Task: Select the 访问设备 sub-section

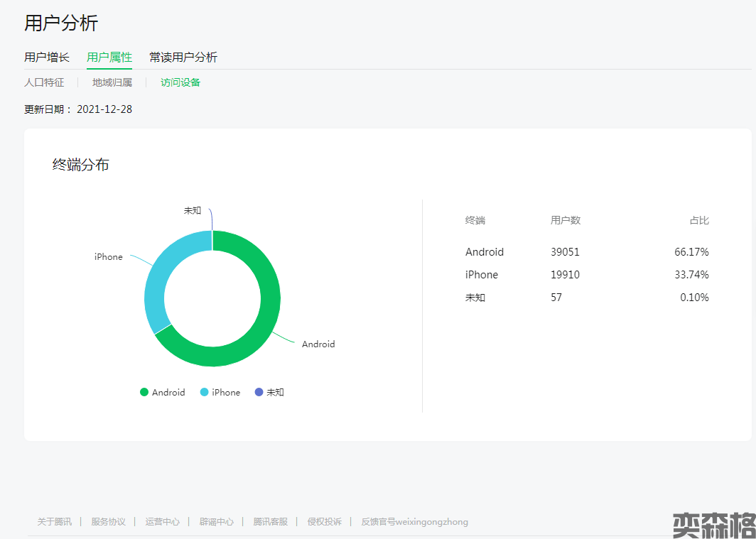Action: (180, 82)
